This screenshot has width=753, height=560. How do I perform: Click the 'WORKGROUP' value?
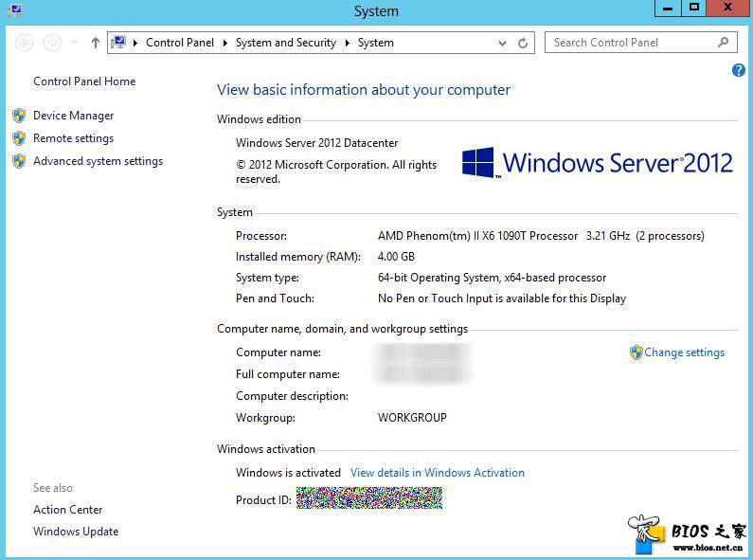[413, 418]
